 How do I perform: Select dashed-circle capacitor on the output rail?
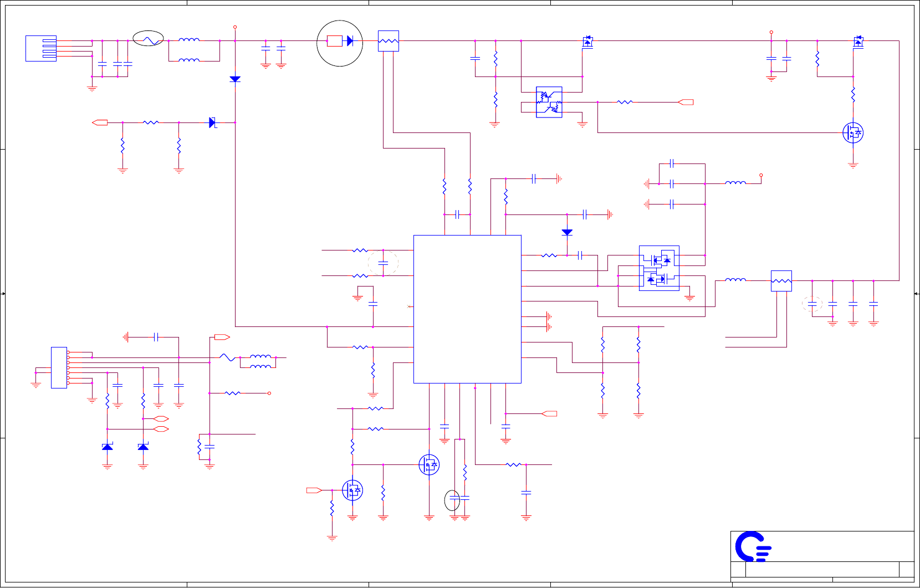(x=812, y=304)
